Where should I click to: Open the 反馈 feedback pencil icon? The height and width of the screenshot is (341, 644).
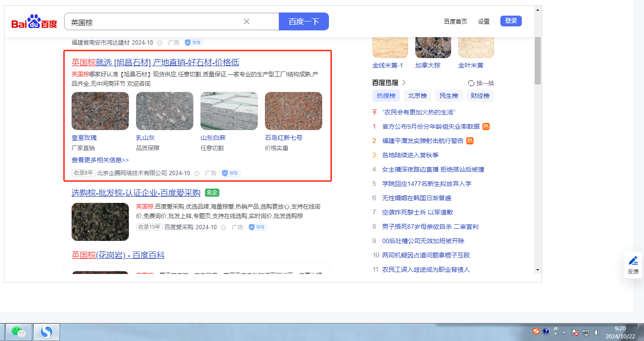(x=633, y=261)
